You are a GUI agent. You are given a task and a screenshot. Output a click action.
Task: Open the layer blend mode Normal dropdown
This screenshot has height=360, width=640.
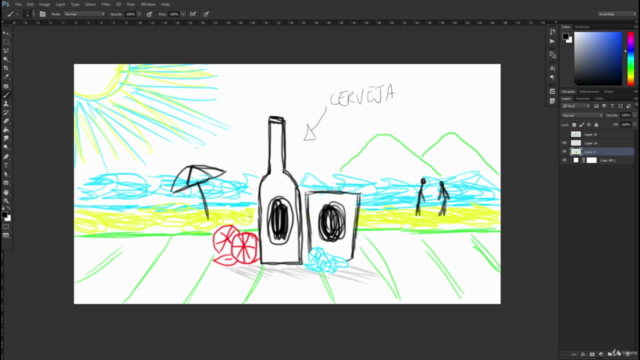pyautogui.click(x=582, y=116)
